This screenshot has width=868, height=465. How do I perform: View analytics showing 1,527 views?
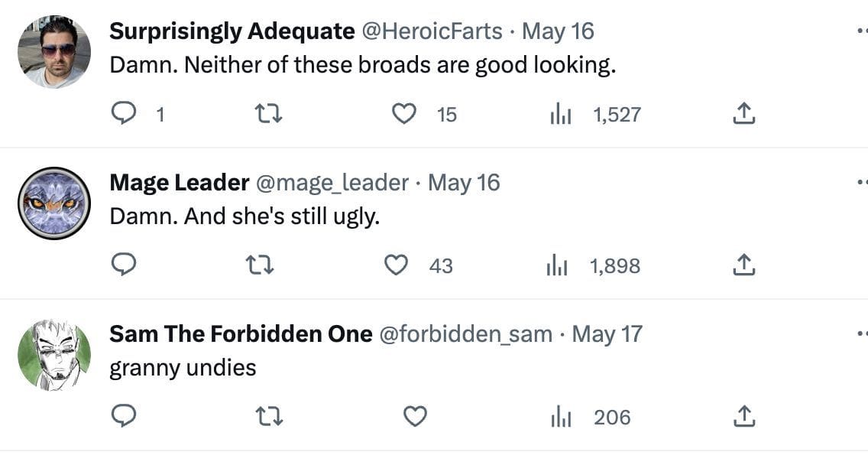tap(562, 115)
